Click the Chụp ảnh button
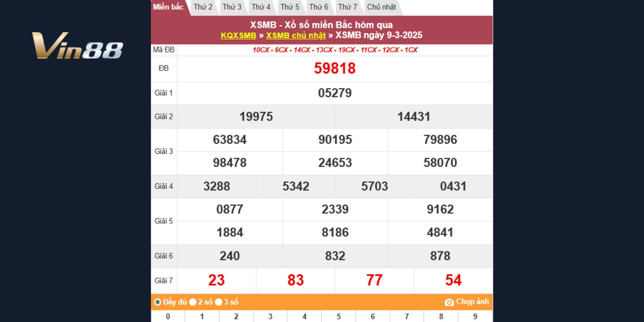This screenshot has width=644, height=322. 467,302
